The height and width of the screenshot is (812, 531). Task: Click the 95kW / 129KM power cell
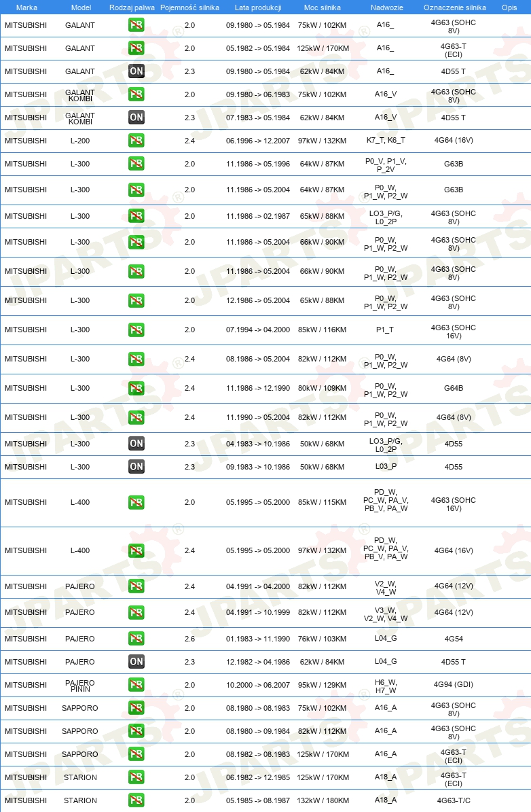[323, 685]
